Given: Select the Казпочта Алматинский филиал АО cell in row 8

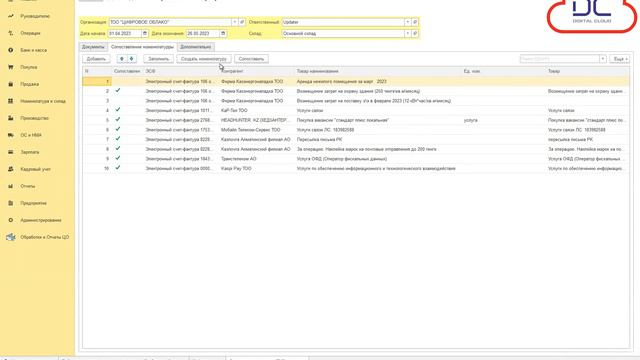Looking at the screenshot, I should 256,149.
